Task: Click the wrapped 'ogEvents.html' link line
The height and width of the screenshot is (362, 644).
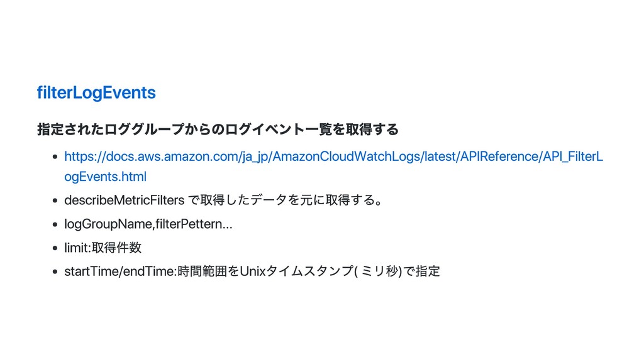Action: (x=105, y=177)
